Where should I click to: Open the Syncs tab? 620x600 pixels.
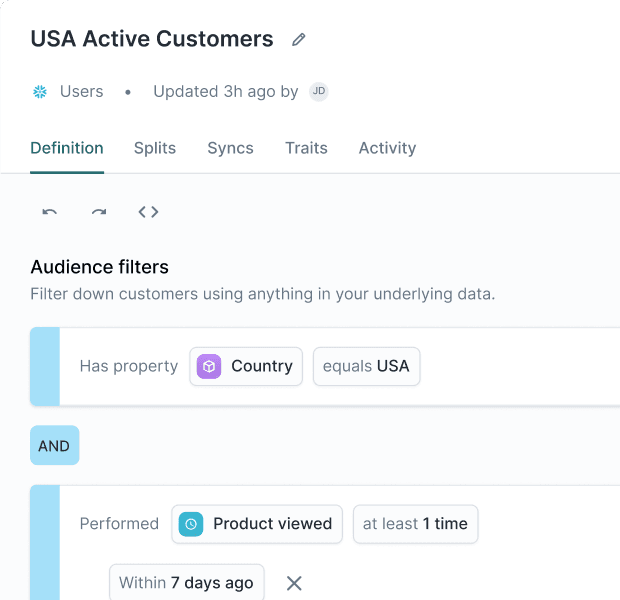tap(230, 148)
